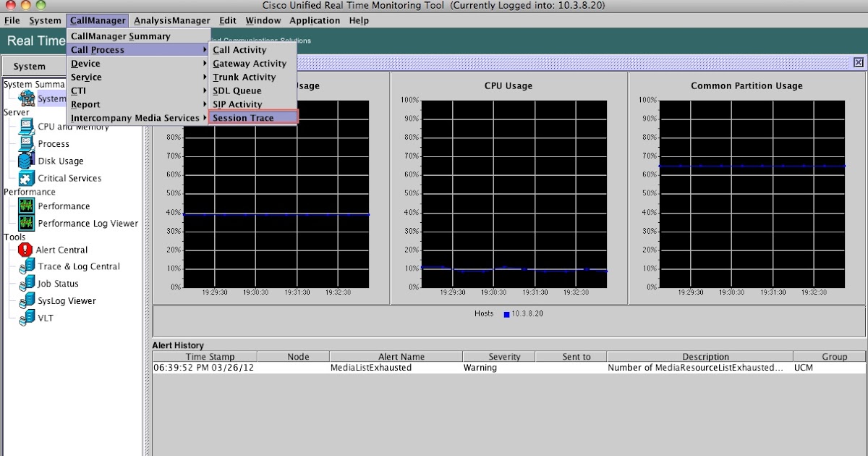Viewport: 868px width, 456px height.
Task: Close the summary panel with X button
Action: click(x=859, y=63)
